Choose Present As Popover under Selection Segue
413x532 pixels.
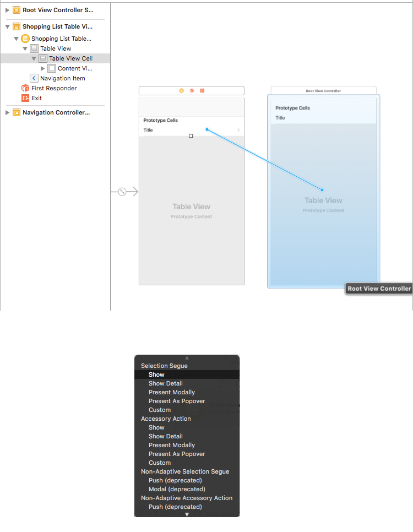[187, 401]
